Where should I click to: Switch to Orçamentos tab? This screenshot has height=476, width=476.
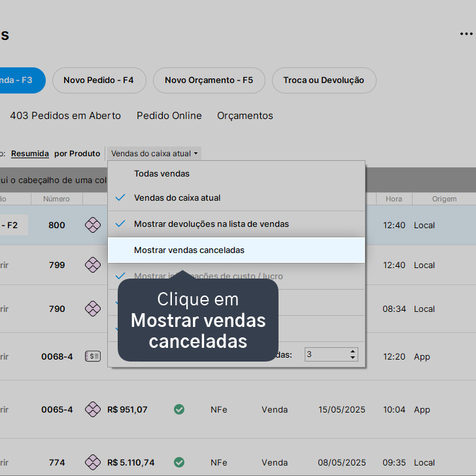[245, 116]
